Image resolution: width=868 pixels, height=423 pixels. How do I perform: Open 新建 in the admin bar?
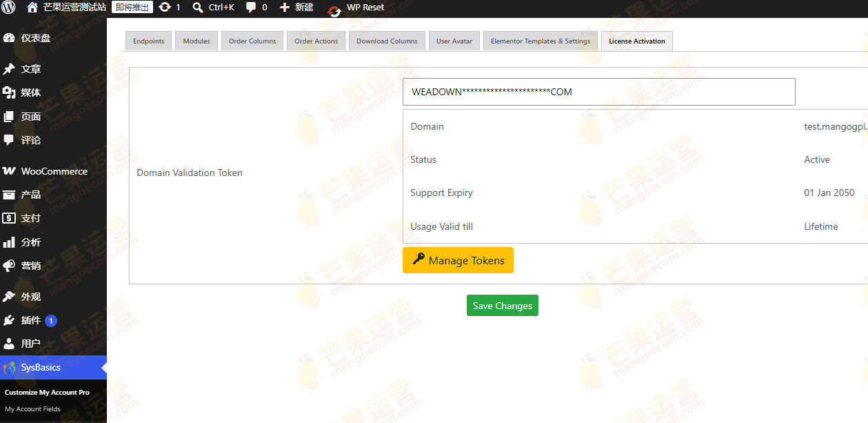coord(304,8)
